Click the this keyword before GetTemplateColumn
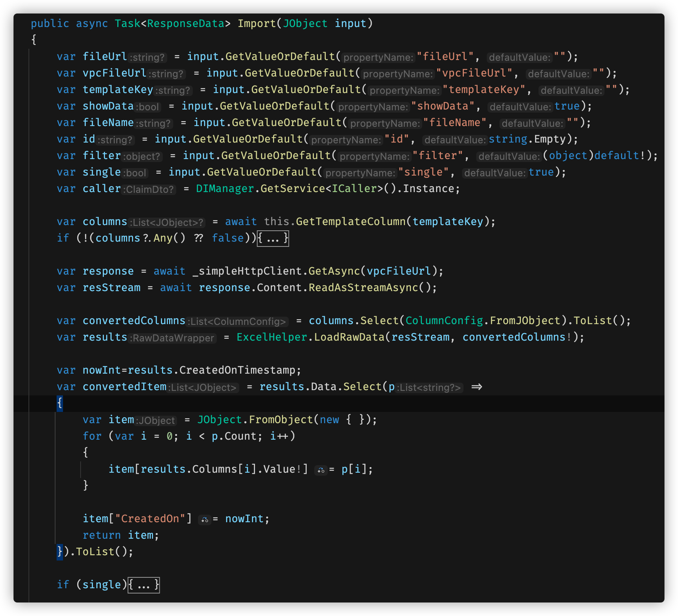Image resolution: width=678 pixels, height=616 pixels. coord(276,221)
